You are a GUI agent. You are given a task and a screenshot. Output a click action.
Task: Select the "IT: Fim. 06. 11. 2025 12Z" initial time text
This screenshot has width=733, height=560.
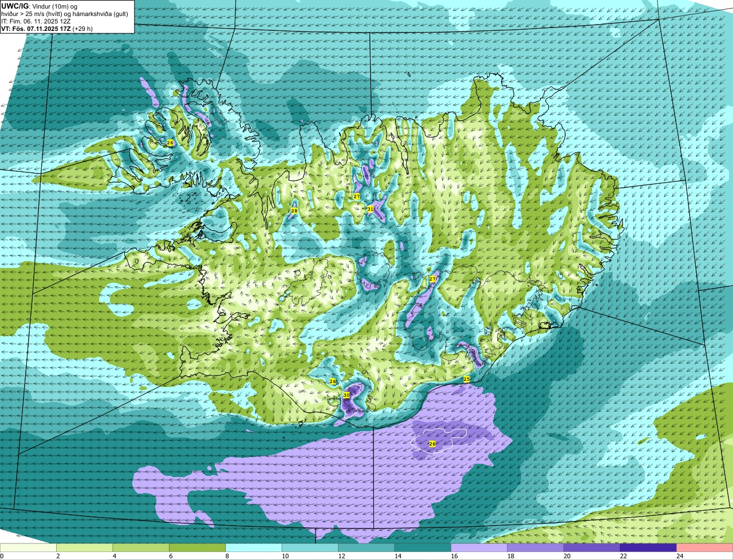pyautogui.click(x=36, y=21)
